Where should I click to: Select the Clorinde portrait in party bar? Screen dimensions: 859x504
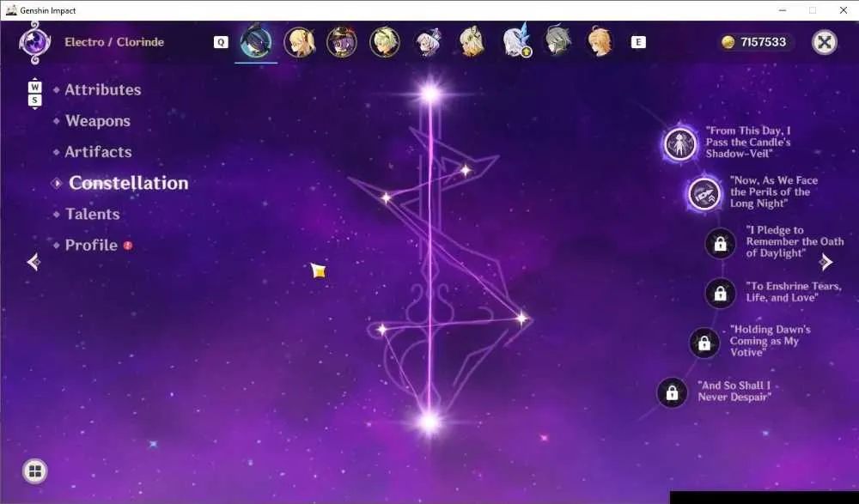point(256,41)
